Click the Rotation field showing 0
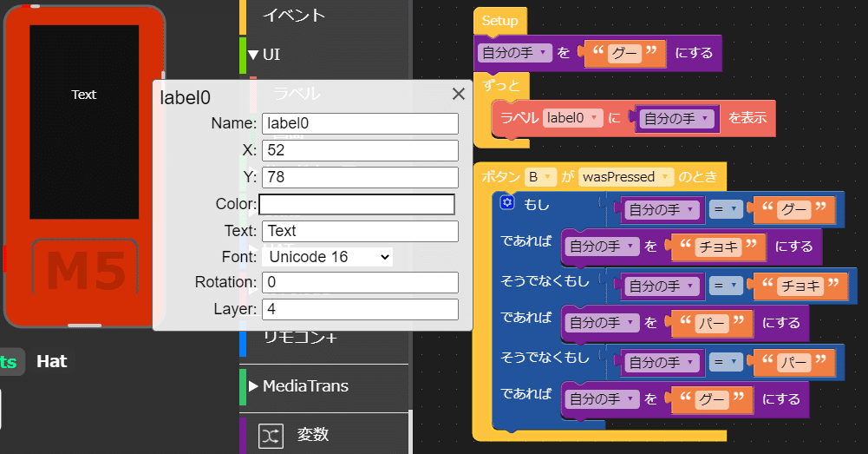The height and width of the screenshot is (454, 868). tap(360, 282)
